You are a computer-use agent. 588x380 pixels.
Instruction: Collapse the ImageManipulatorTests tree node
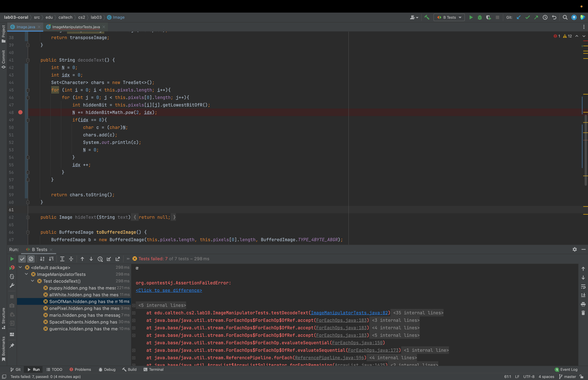26,274
